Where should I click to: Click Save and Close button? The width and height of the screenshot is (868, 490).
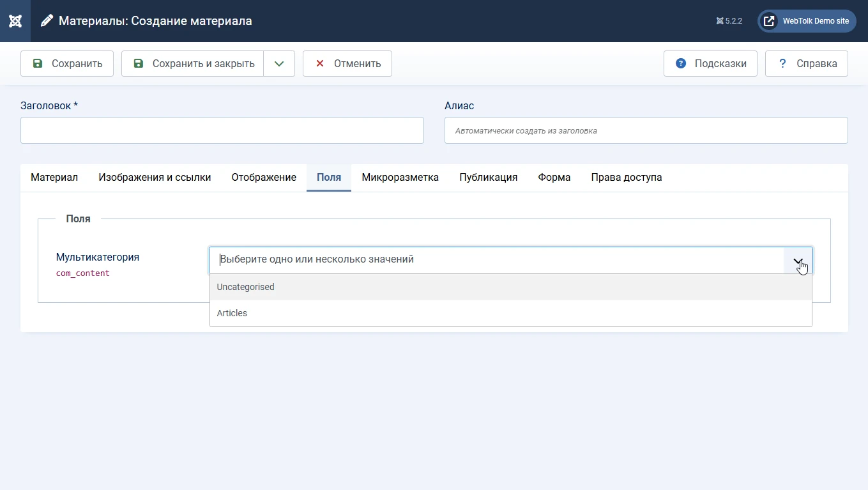pyautogui.click(x=193, y=64)
